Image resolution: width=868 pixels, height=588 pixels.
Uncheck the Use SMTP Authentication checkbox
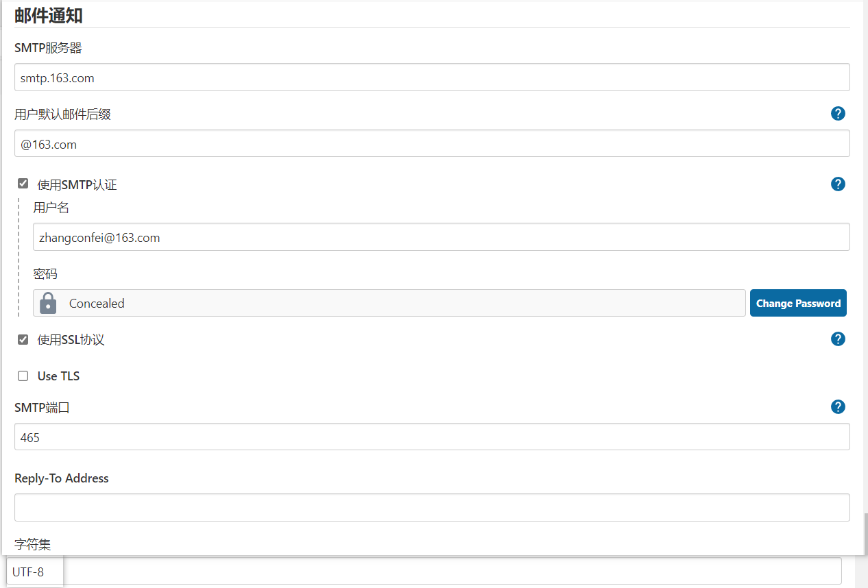tap(23, 184)
